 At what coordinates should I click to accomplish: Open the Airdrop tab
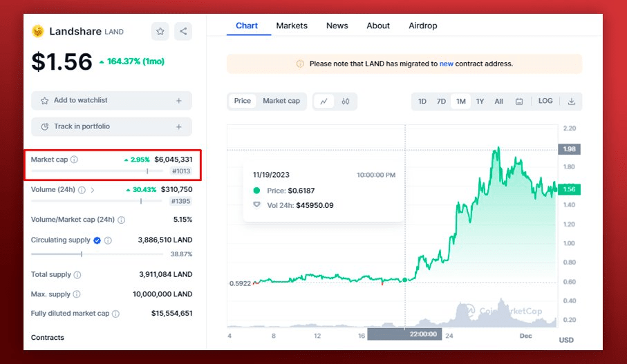click(422, 26)
